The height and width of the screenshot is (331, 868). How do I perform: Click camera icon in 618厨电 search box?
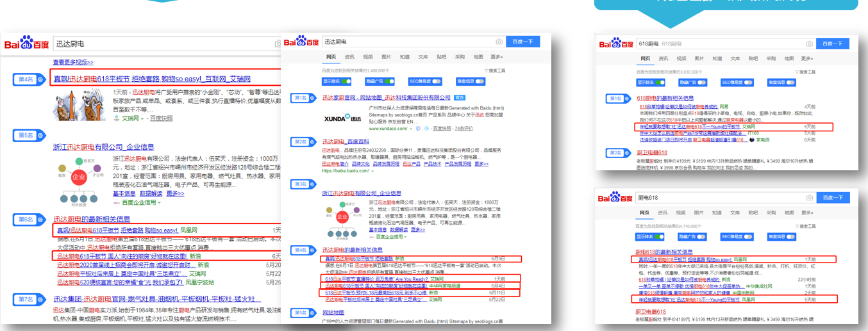tap(809, 44)
